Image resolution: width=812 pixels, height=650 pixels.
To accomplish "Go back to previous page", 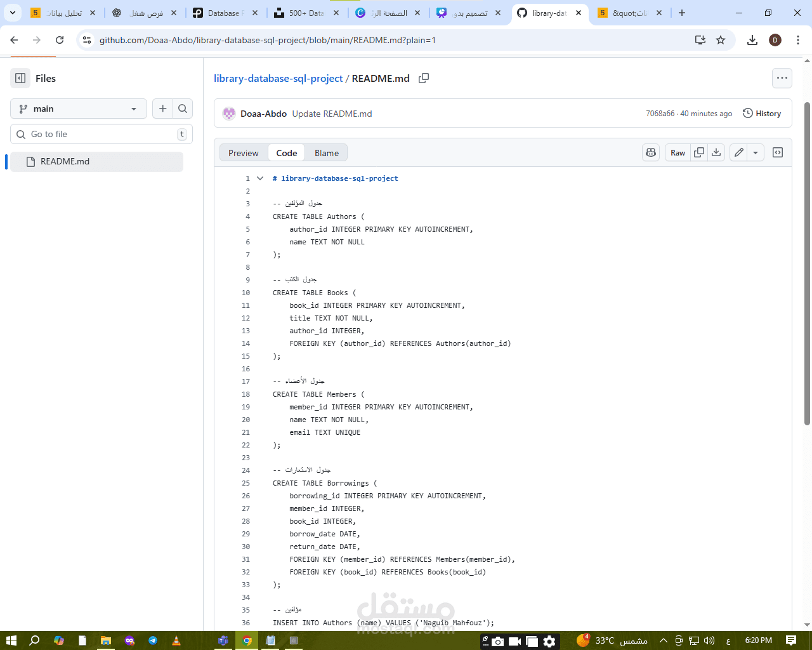I will [14, 40].
